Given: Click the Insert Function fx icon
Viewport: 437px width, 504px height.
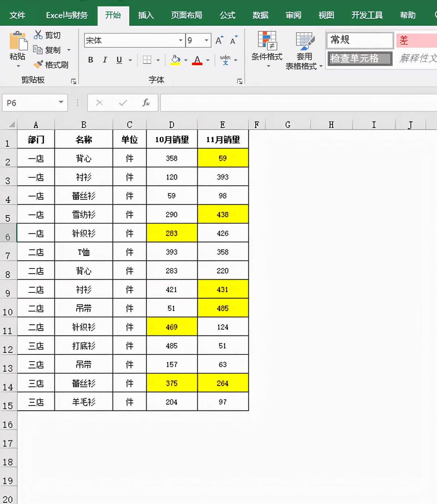Looking at the screenshot, I should (x=146, y=103).
